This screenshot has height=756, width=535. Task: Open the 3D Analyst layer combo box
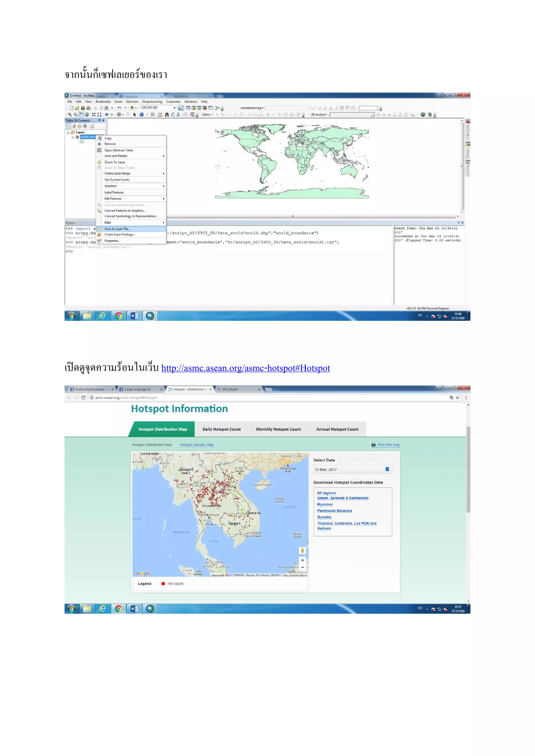352,115
